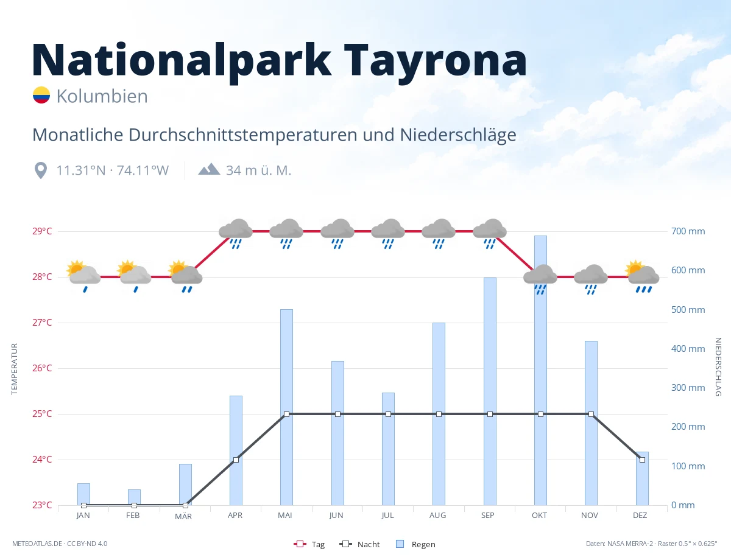Click the Colombian flag icon
The width and height of the screenshot is (731, 560).
pos(41,96)
